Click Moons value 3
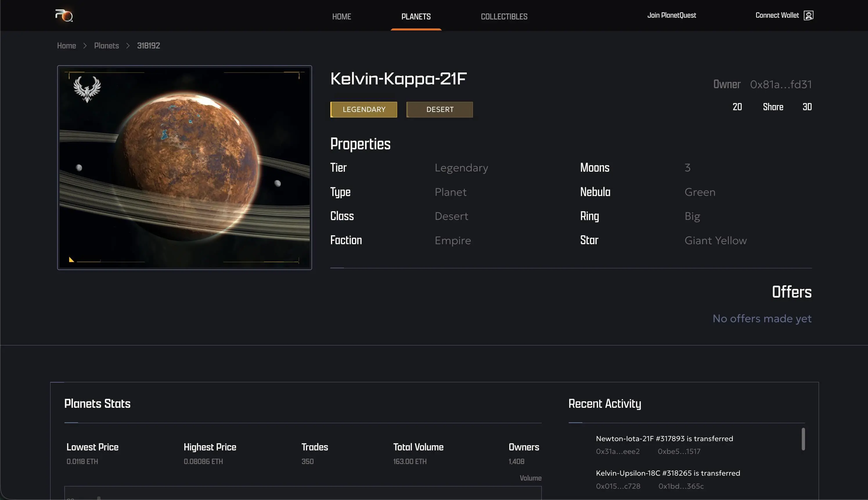 pos(687,168)
